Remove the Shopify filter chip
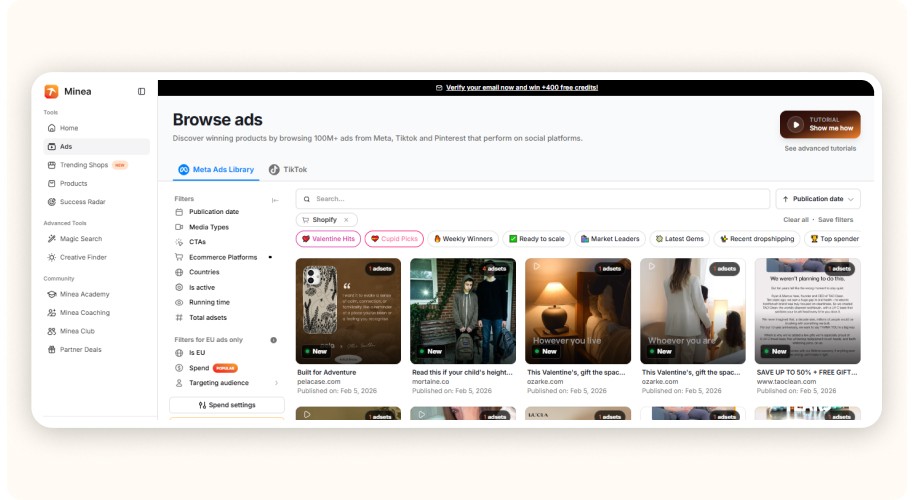Image resolution: width=914 pixels, height=500 pixels. [346, 220]
